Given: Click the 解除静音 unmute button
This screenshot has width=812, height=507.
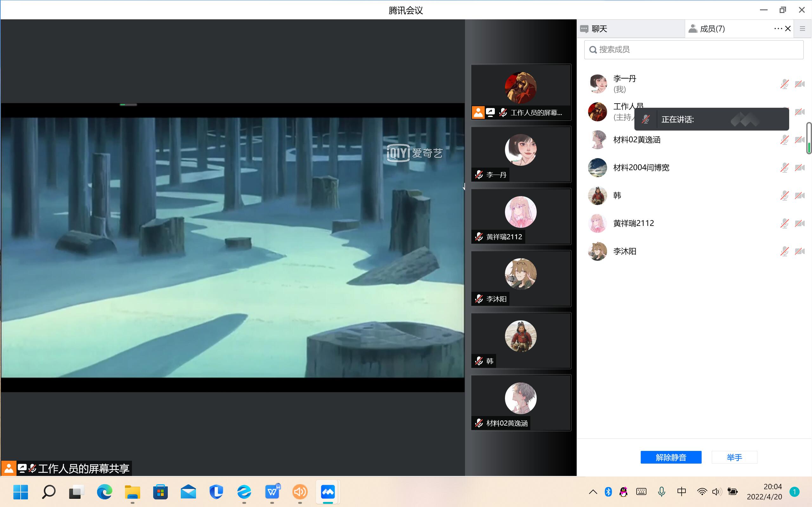Looking at the screenshot, I should [x=671, y=457].
